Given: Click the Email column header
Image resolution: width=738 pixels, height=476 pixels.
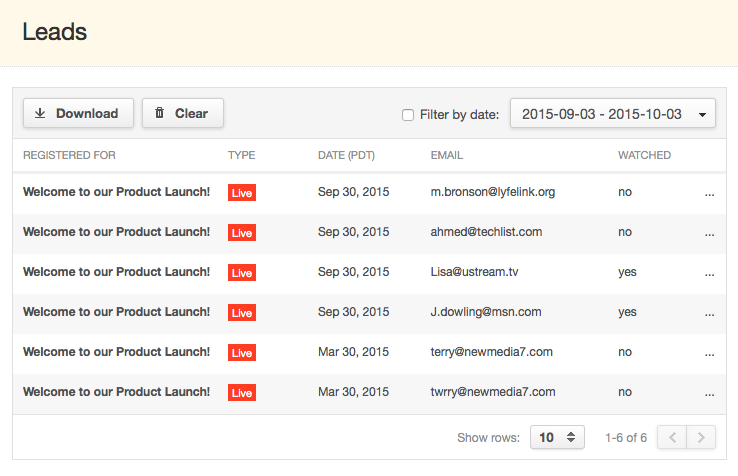Looking at the screenshot, I should pos(447,155).
